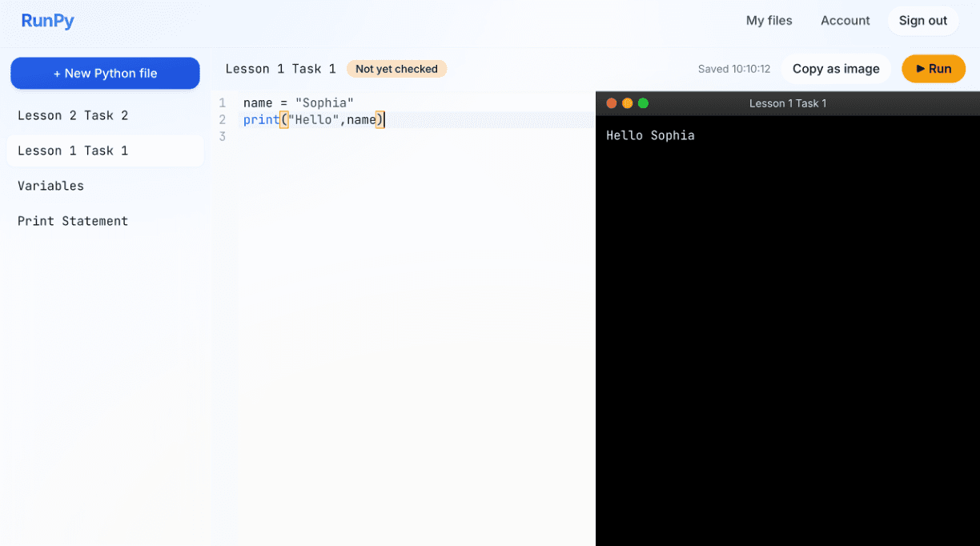Click the Lesson 1 Task 1 editor title
The width and height of the screenshot is (980, 546).
click(x=280, y=69)
